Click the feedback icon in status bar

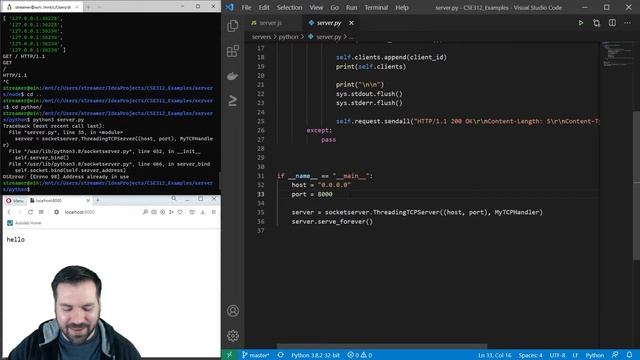point(615,355)
